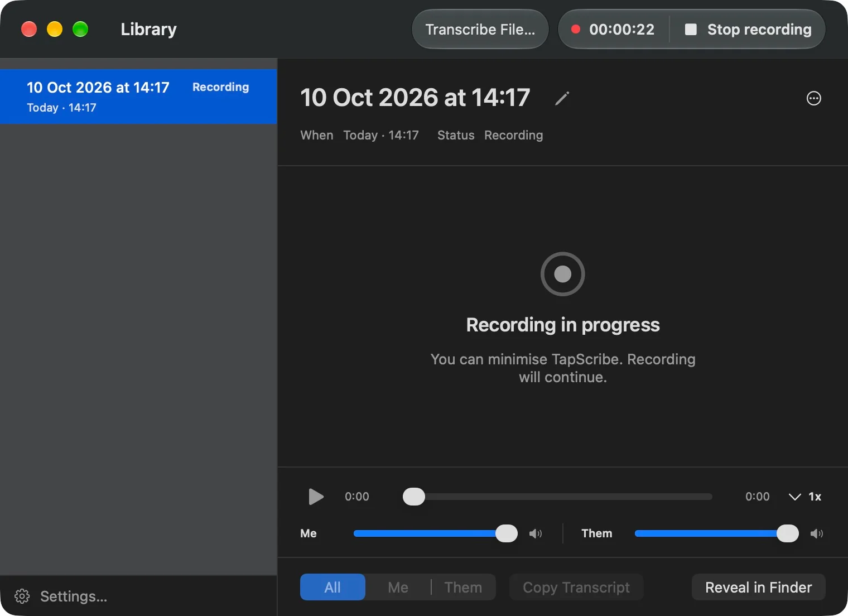Screen dimensions: 848x616
Task: Click the green full-screen window button
Action: tap(80, 29)
